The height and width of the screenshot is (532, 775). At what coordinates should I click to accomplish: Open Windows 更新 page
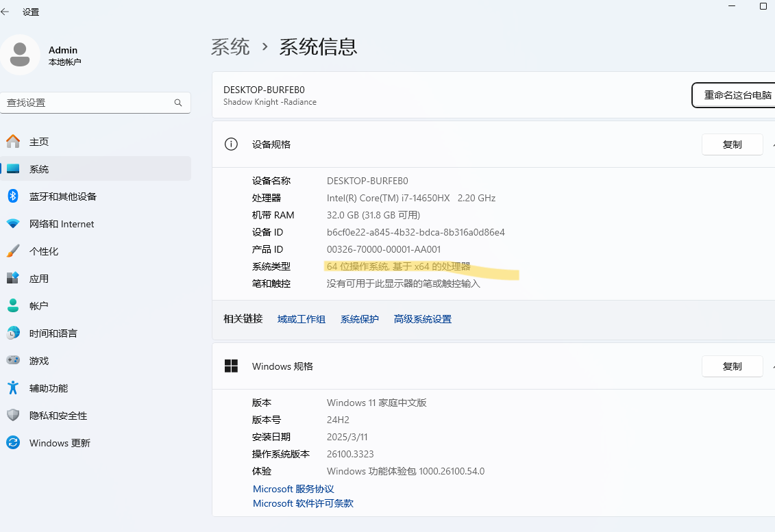(x=96, y=442)
